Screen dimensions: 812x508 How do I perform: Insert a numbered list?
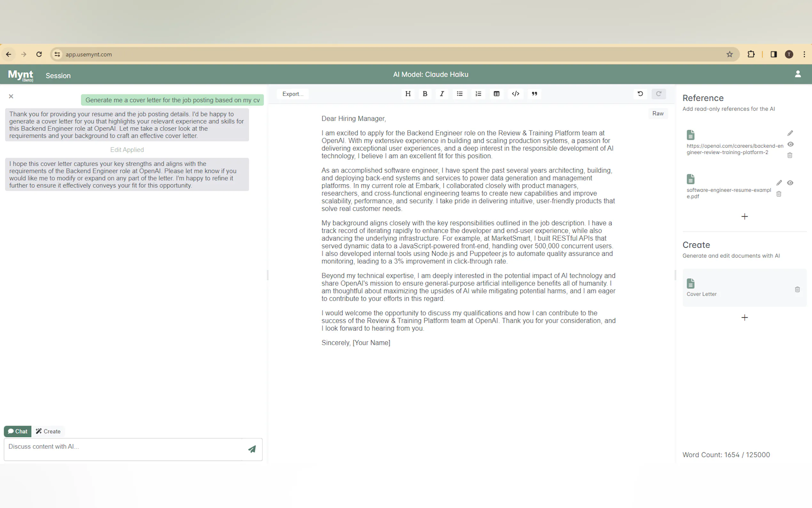click(x=478, y=94)
